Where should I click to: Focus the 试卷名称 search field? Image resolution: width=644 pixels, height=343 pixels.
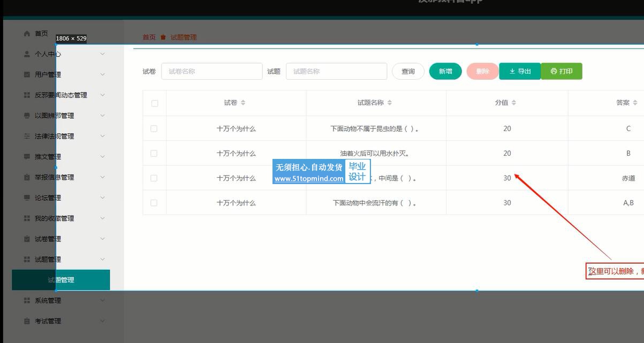click(212, 71)
